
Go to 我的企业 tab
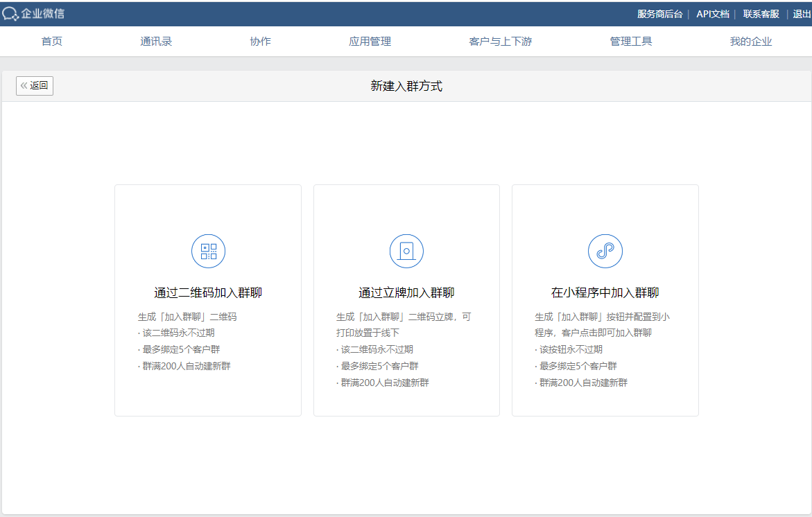[750, 42]
